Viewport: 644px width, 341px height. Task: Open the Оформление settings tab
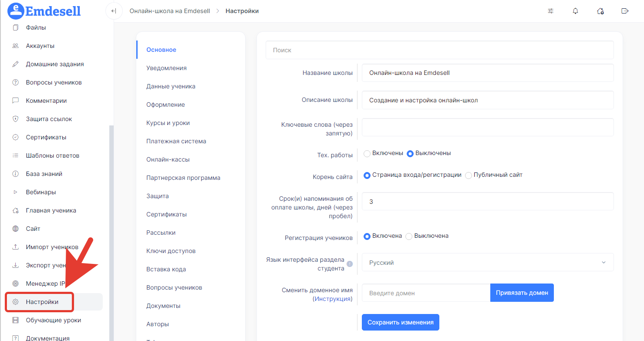pyautogui.click(x=165, y=105)
